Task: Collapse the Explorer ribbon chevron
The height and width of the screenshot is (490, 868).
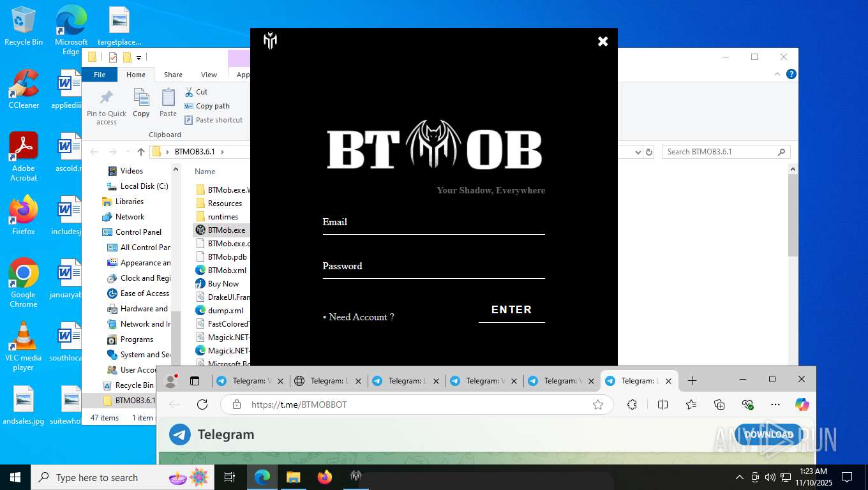Action: [778, 75]
